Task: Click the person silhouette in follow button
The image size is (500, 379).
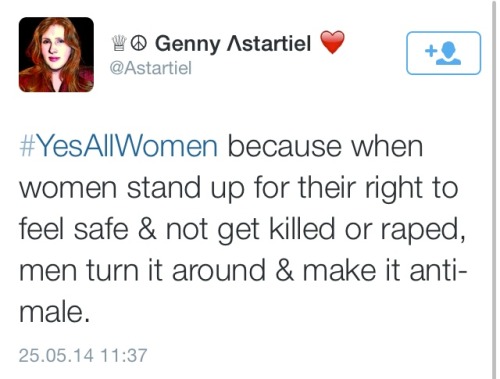Action: [x=449, y=53]
